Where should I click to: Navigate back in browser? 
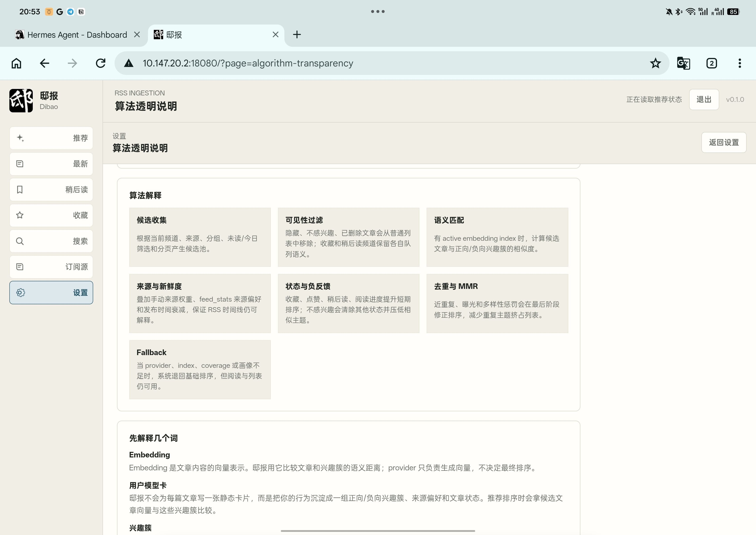point(45,63)
